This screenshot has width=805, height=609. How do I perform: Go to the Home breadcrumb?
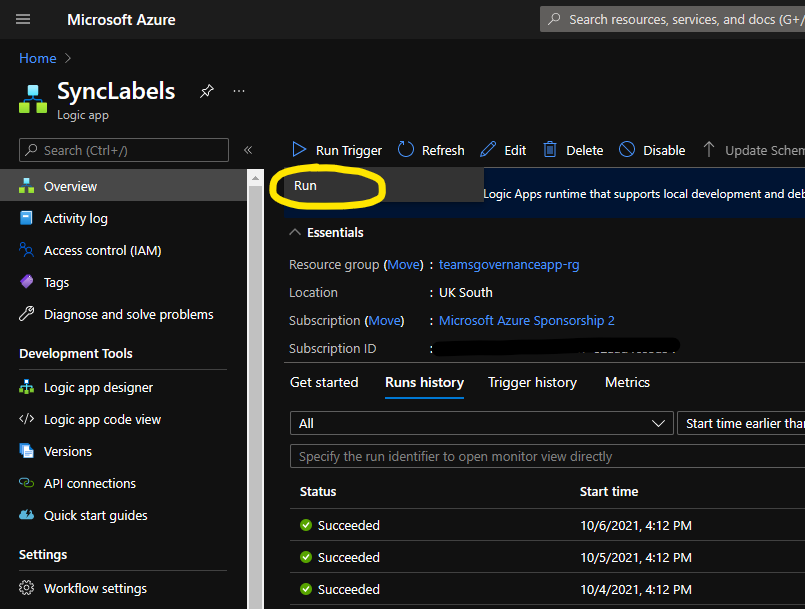(37, 59)
